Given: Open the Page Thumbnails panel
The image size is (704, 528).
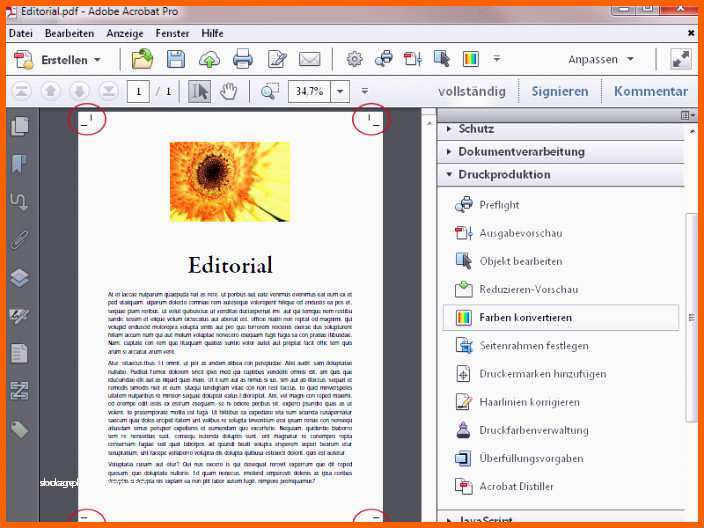Looking at the screenshot, I should coord(19,127).
